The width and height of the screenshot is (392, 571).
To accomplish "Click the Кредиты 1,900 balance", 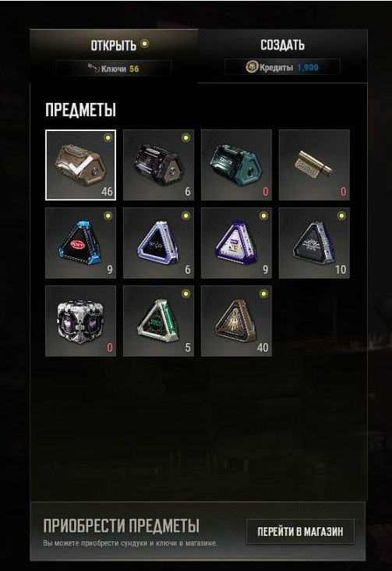I will click(282, 67).
